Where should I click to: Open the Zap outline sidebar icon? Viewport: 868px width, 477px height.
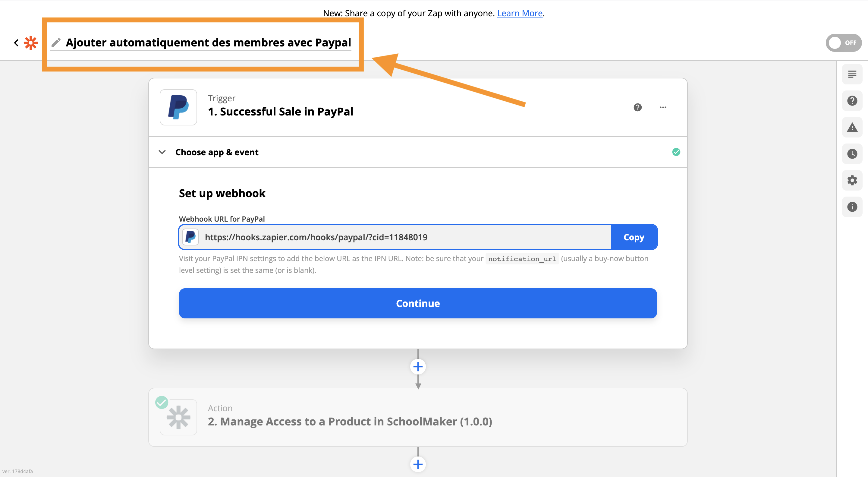click(852, 74)
